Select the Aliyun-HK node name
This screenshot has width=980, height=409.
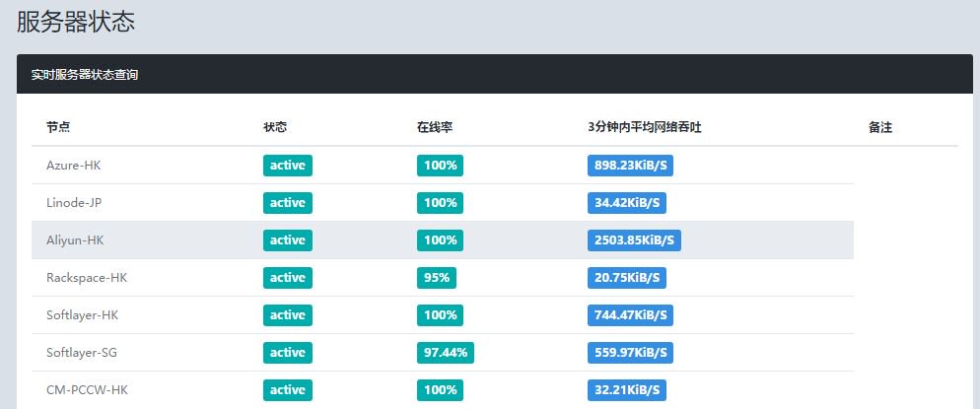pyautogui.click(x=75, y=240)
